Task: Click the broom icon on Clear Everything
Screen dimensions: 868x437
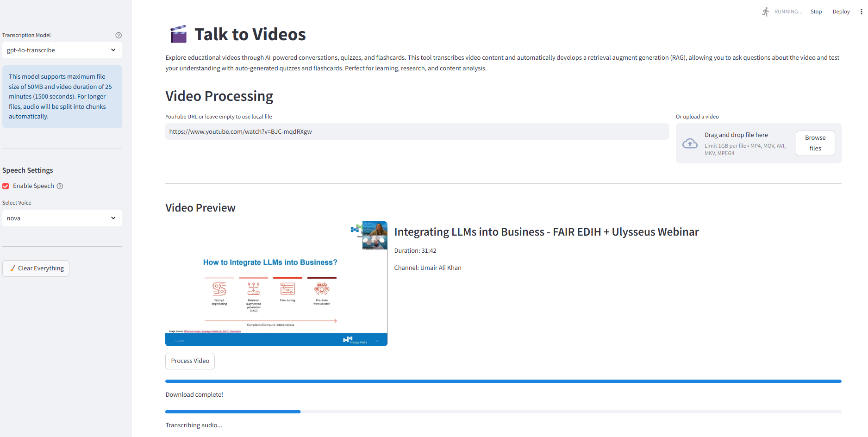Action: (12, 268)
